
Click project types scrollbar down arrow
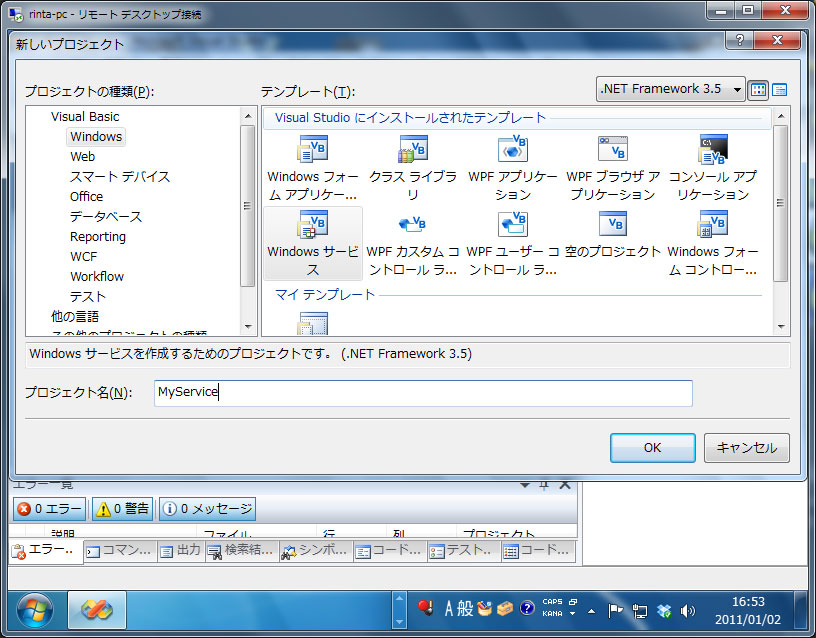click(x=248, y=327)
